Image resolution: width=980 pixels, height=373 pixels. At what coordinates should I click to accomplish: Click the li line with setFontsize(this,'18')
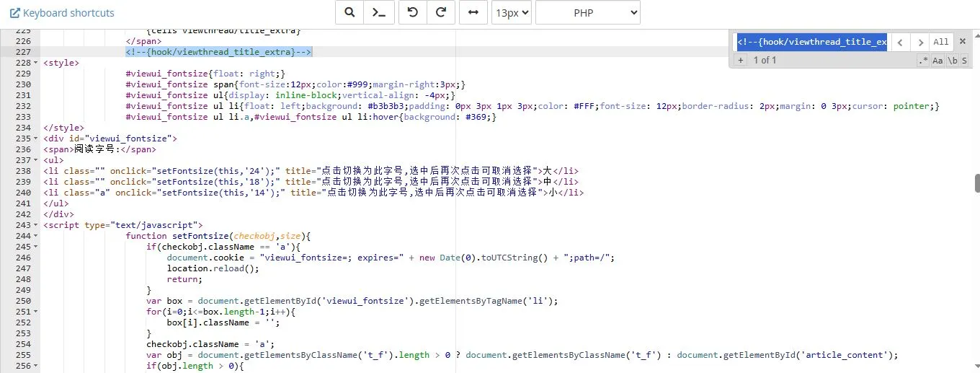(x=311, y=182)
